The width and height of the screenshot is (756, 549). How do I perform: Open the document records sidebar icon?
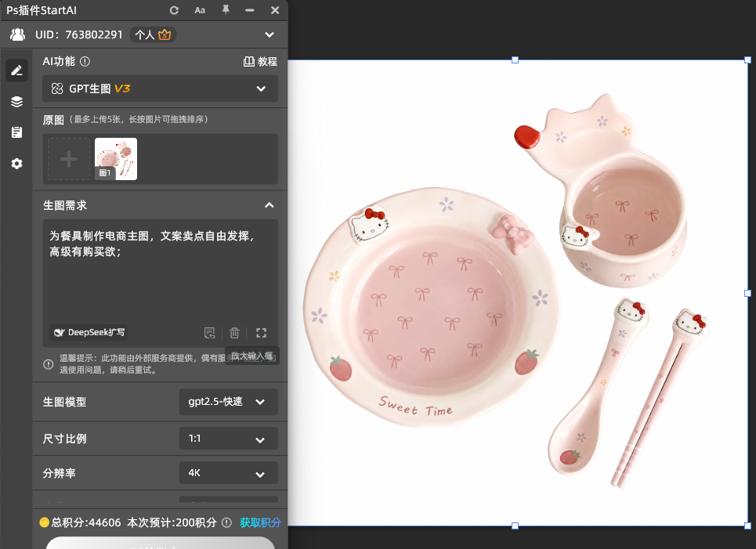[17, 132]
